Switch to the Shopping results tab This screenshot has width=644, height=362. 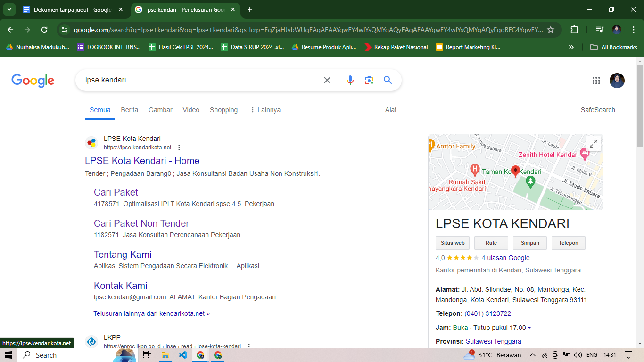click(x=223, y=110)
